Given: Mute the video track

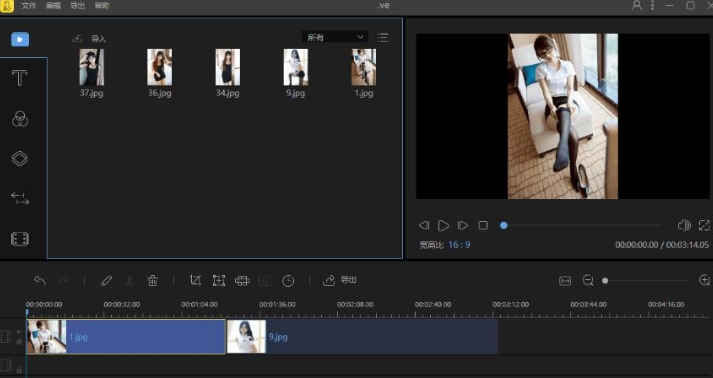Looking at the screenshot, I should point(19,332).
